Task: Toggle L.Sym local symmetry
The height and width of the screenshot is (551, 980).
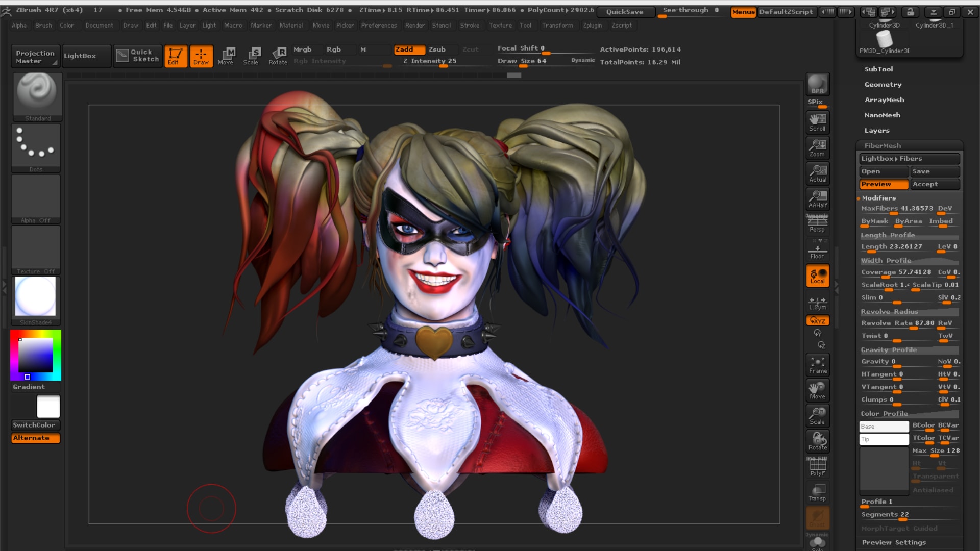Action: pyautogui.click(x=818, y=303)
